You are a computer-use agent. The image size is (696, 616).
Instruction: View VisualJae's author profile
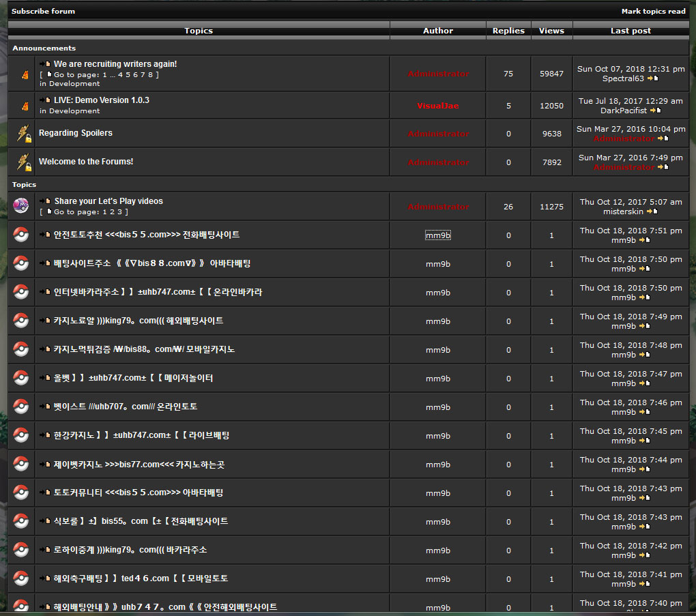point(438,106)
